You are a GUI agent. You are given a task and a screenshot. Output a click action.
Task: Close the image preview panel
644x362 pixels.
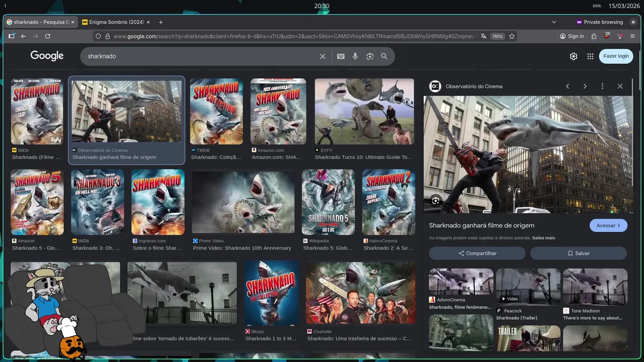click(x=620, y=86)
